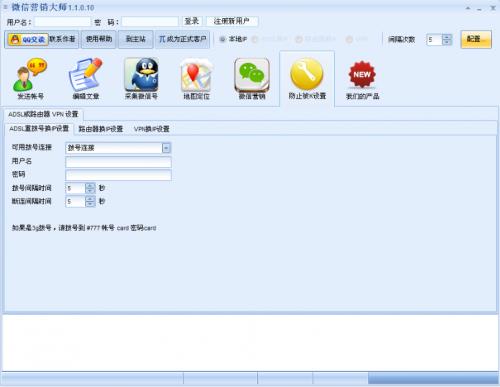Click the 拨号间隔时间 value field

76,188
